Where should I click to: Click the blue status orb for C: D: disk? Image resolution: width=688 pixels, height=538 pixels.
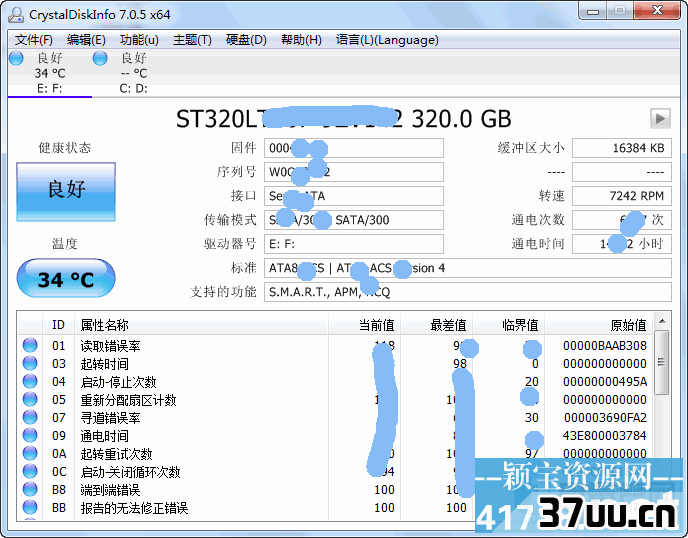coord(100,58)
